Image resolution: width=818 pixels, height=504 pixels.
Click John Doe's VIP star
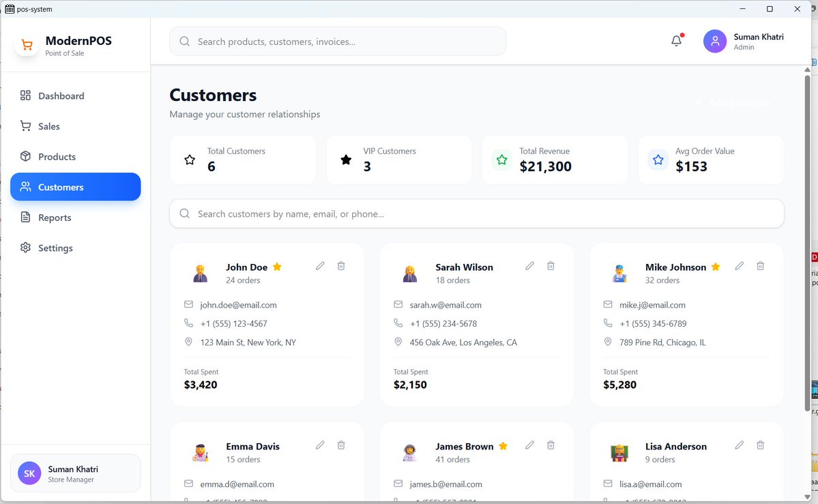pos(277,267)
